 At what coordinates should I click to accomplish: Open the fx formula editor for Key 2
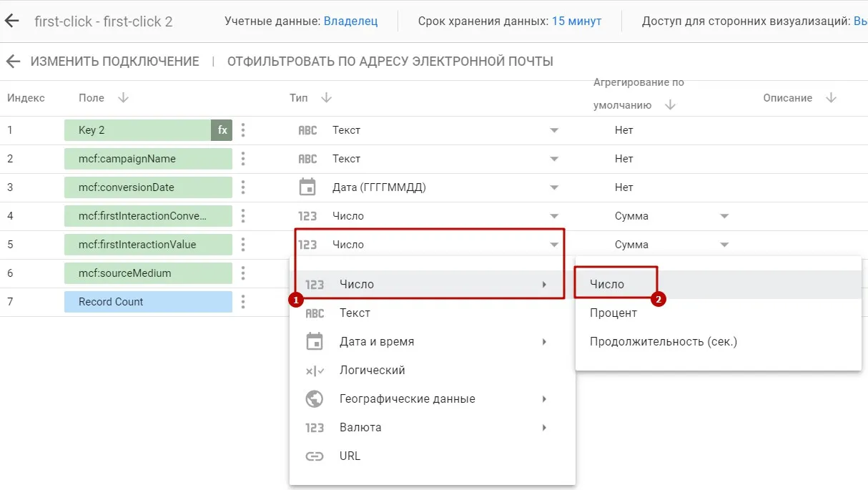click(222, 130)
